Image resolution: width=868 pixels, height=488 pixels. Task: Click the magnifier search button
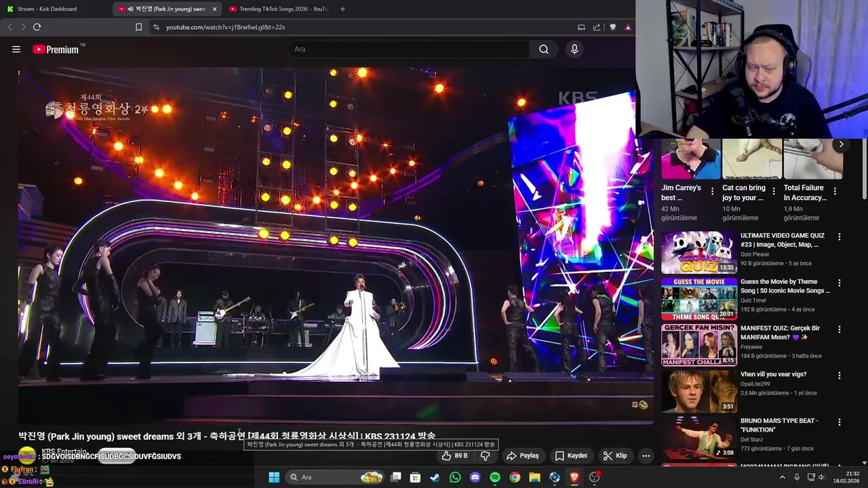coord(544,49)
